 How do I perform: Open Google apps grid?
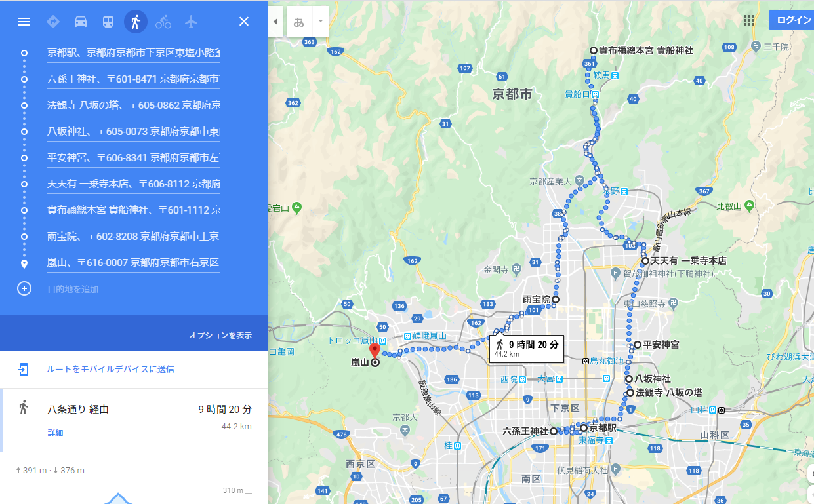click(x=749, y=20)
